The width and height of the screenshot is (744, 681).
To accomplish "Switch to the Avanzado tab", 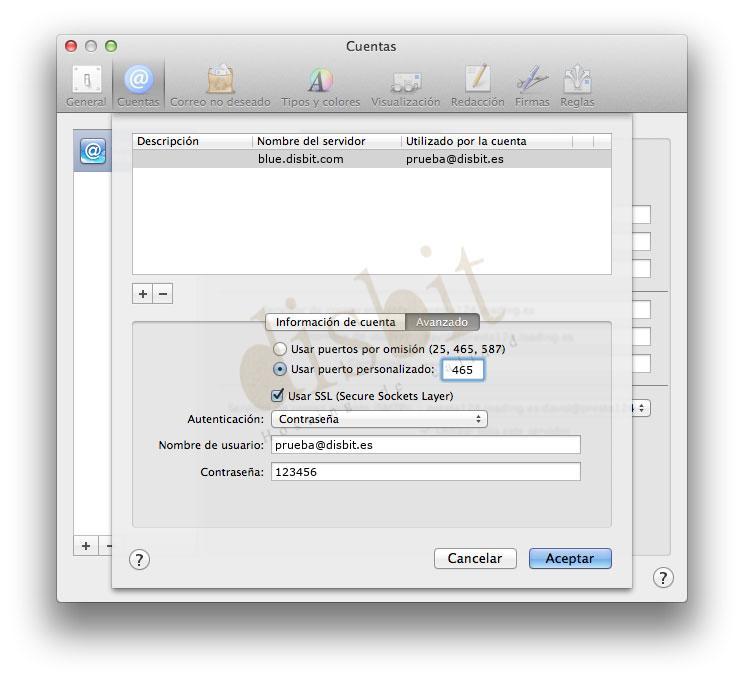I will pyautogui.click(x=442, y=322).
